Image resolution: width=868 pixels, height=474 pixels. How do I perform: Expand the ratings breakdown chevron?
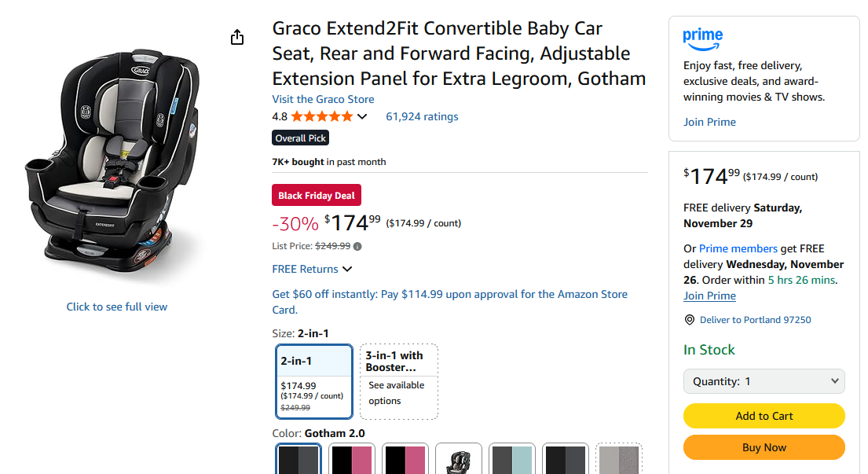pyautogui.click(x=361, y=116)
